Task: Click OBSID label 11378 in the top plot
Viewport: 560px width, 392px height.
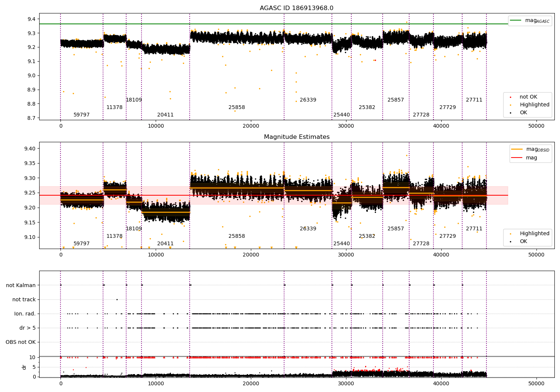Action: pos(114,108)
